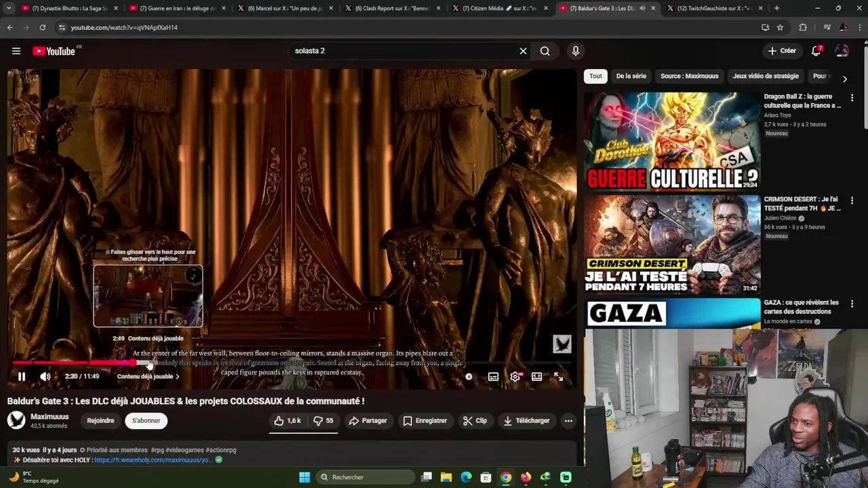Open the Maximuuus channel avatar
Screen dimensions: 868x488
[x=16, y=421]
